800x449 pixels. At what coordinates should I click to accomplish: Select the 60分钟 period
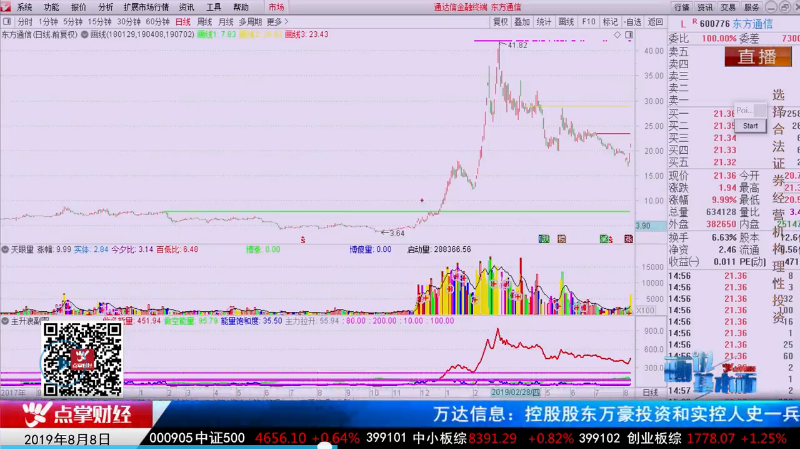158,22
